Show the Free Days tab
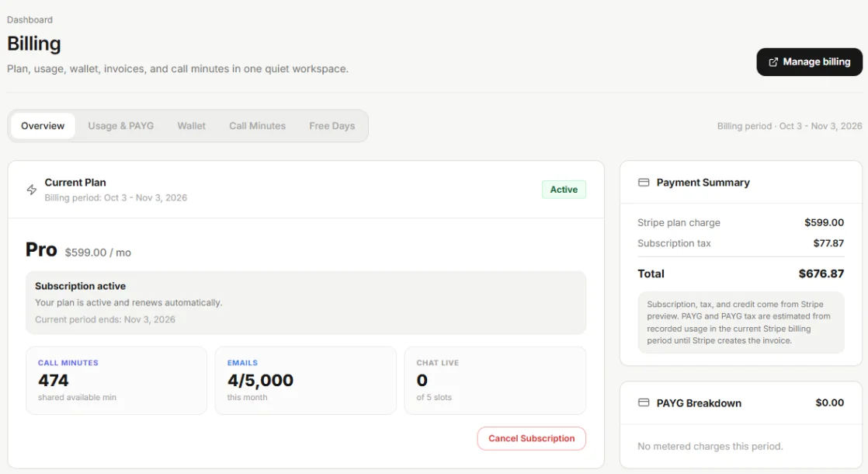Viewport: 868px width, 474px height. coord(332,126)
